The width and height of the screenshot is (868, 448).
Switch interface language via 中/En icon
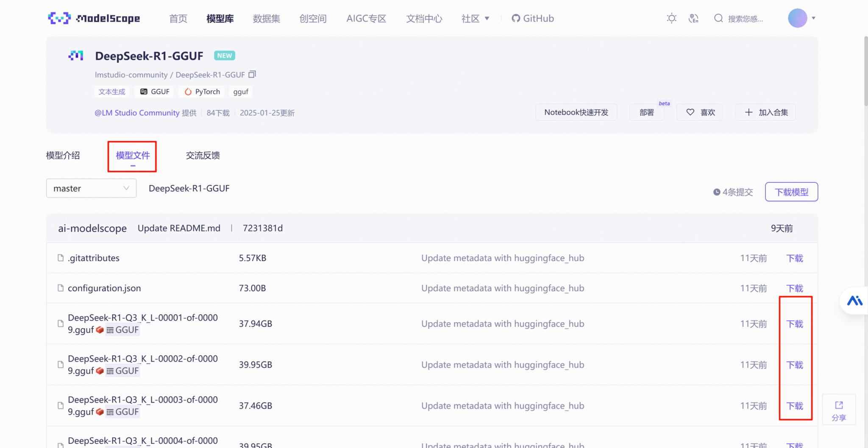[x=693, y=18]
